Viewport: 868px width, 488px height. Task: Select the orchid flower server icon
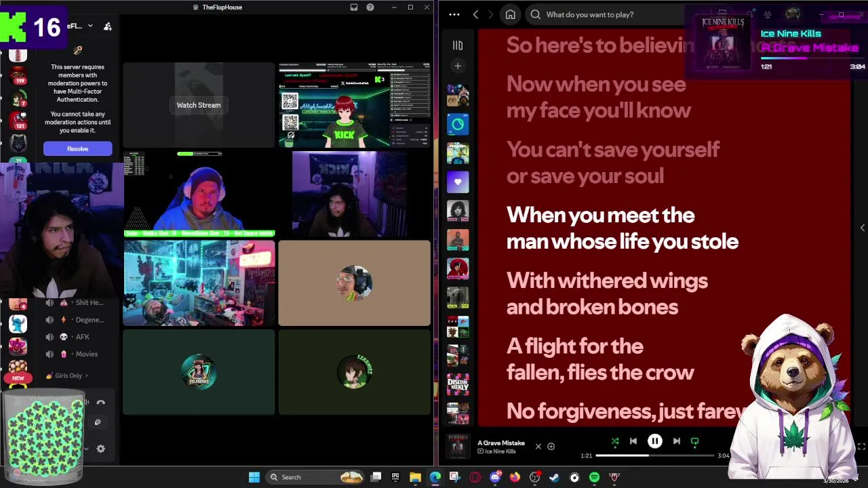click(18, 347)
